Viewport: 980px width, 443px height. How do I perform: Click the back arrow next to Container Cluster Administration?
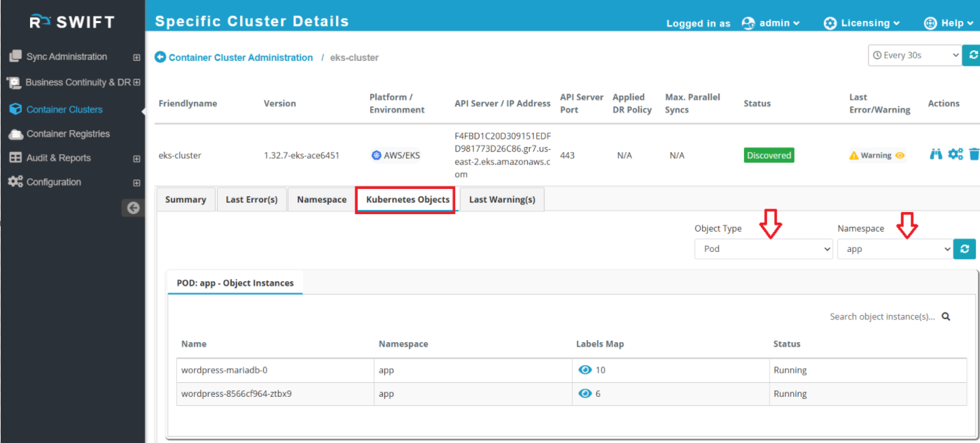point(160,57)
